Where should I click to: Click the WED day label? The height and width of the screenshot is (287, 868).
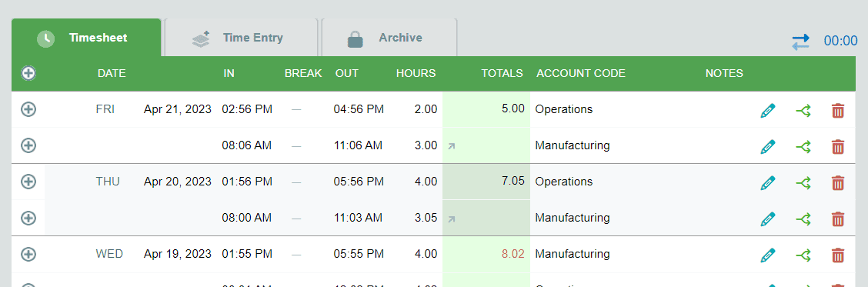pyautogui.click(x=109, y=254)
